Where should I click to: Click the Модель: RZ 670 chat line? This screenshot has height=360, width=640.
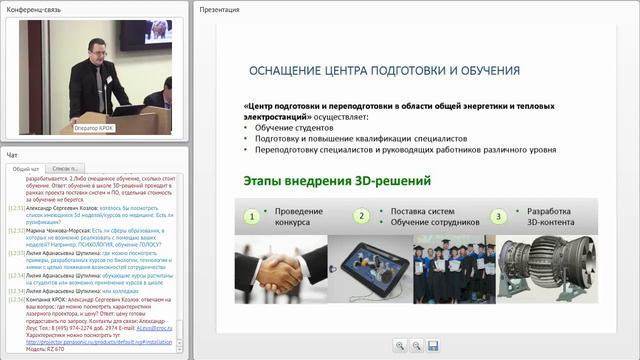tap(45, 349)
